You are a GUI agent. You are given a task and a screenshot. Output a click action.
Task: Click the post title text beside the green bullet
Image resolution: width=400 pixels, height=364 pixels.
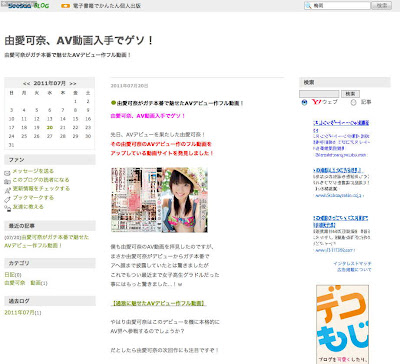180,103
